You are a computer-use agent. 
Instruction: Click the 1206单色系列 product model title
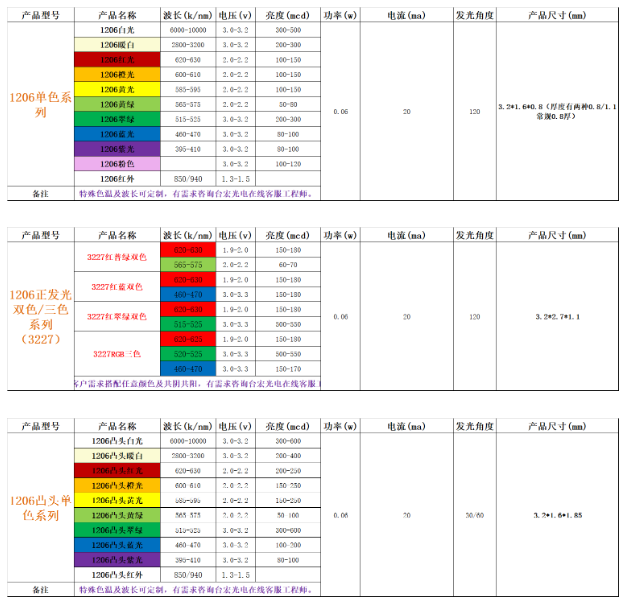coord(40,105)
